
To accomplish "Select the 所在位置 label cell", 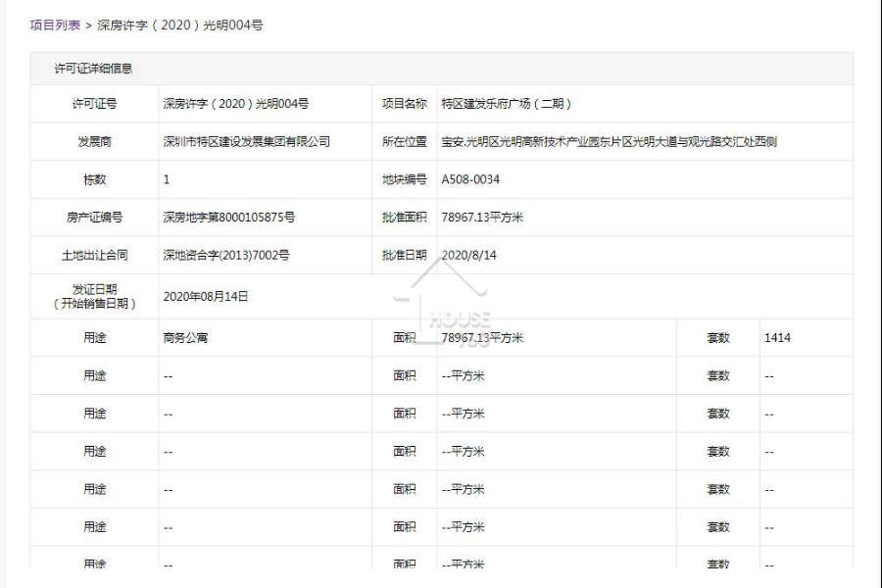I will [x=405, y=142].
